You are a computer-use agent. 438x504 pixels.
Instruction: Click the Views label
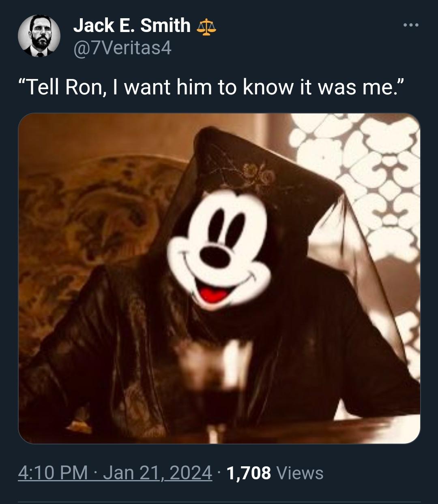coord(299,472)
